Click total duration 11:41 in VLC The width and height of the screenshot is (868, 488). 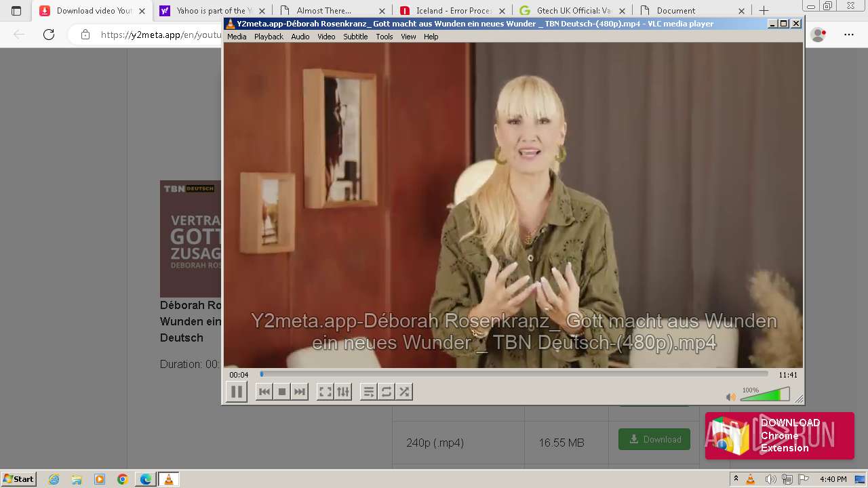tap(788, 375)
